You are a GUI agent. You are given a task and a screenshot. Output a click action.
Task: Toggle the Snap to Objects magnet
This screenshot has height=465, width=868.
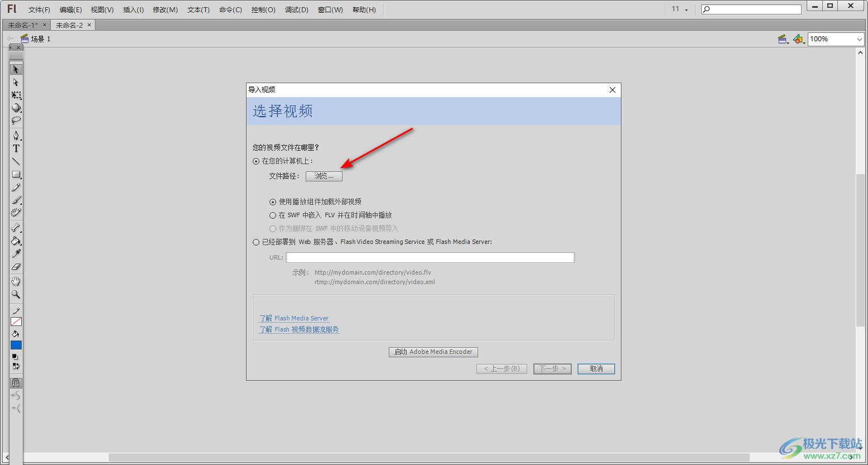coord(16,383)
